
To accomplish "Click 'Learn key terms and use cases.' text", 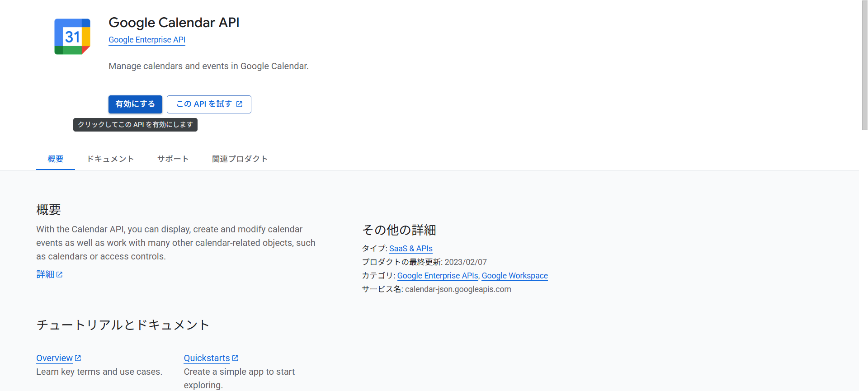I will point(99,372).
